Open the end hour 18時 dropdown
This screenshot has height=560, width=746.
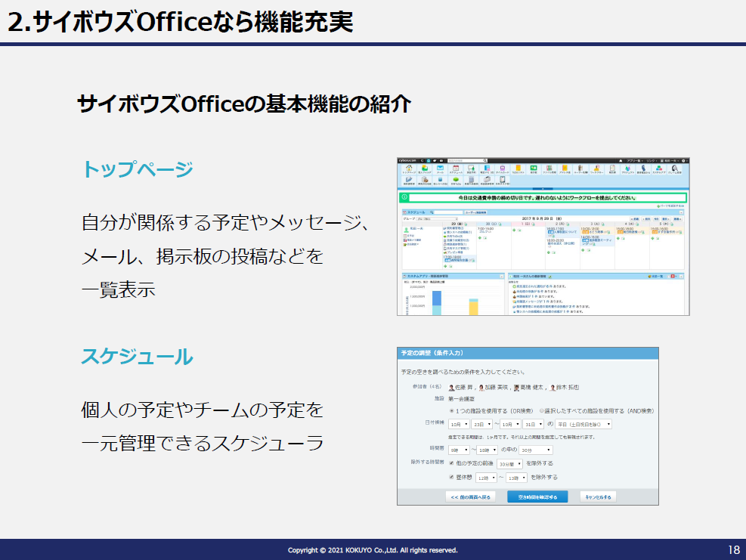tap(488, 450)
